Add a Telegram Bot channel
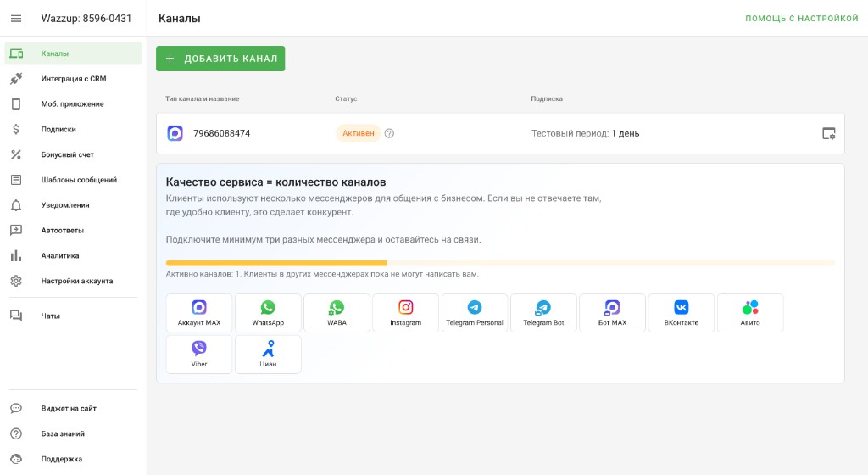 coord(543,313)
